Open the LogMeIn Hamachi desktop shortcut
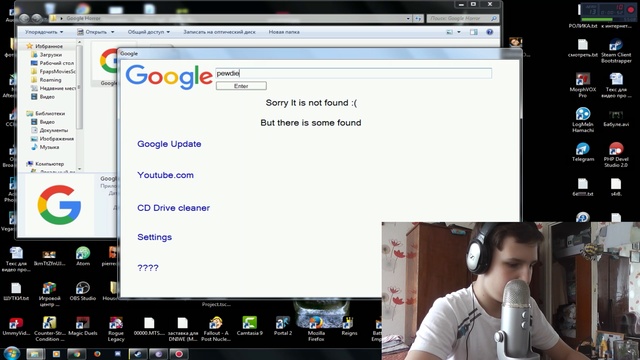640x360 pixels. (x=582, y=120)
